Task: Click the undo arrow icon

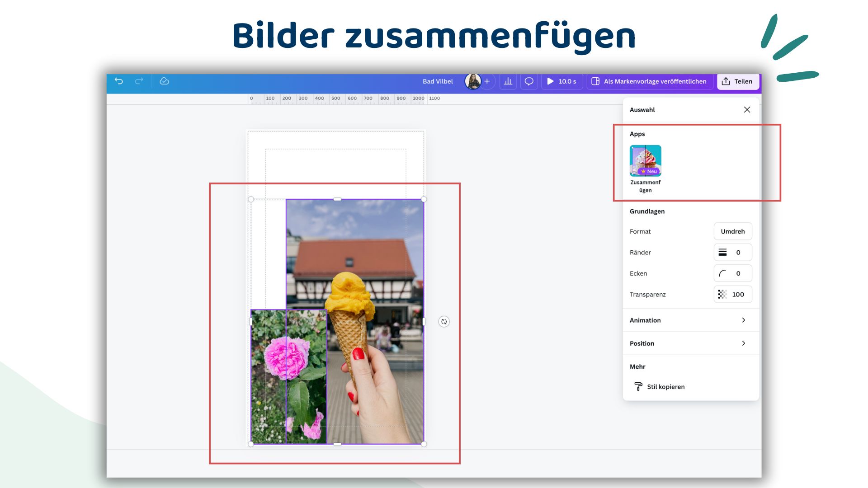Action: [x=118, y=81]
